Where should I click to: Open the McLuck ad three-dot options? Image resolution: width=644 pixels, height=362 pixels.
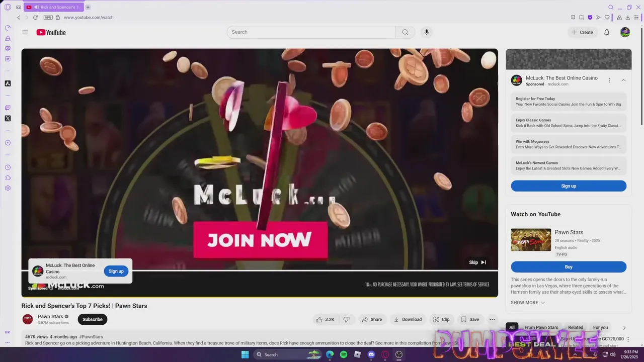click(609, 80)
